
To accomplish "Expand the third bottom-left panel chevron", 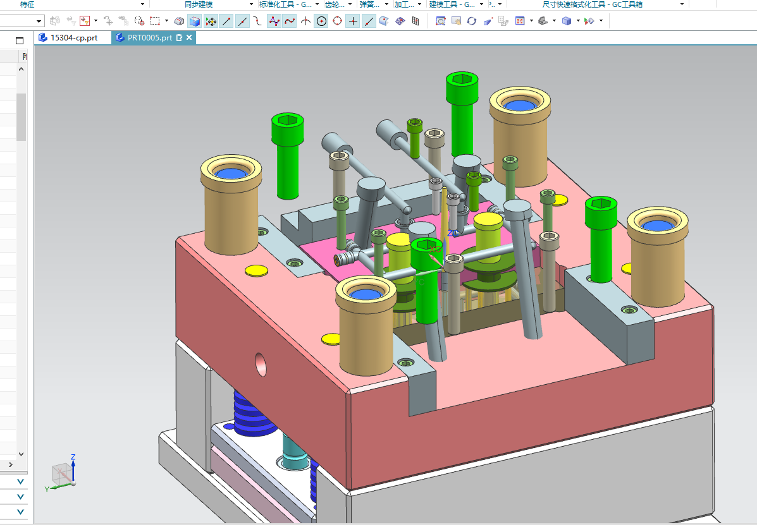I will [20, 512].
